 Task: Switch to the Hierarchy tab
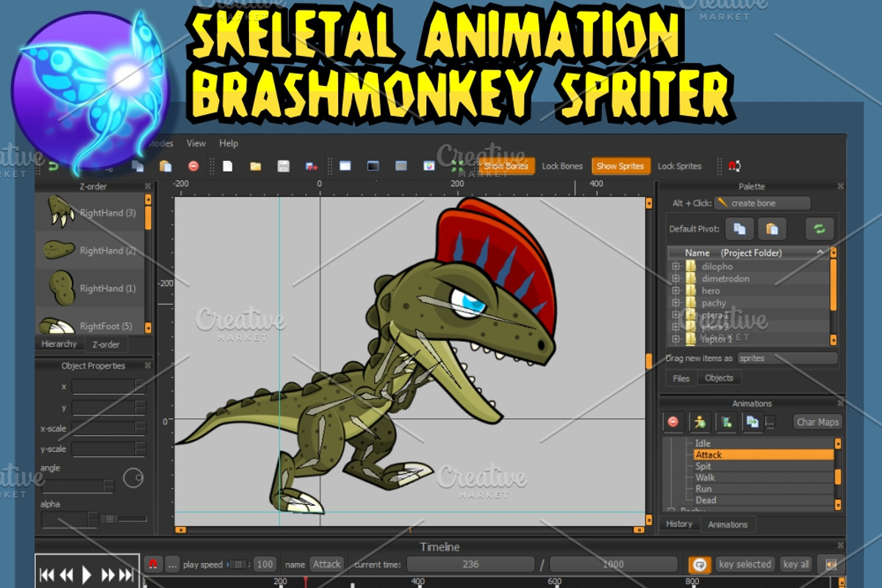(x=60, y=344)
